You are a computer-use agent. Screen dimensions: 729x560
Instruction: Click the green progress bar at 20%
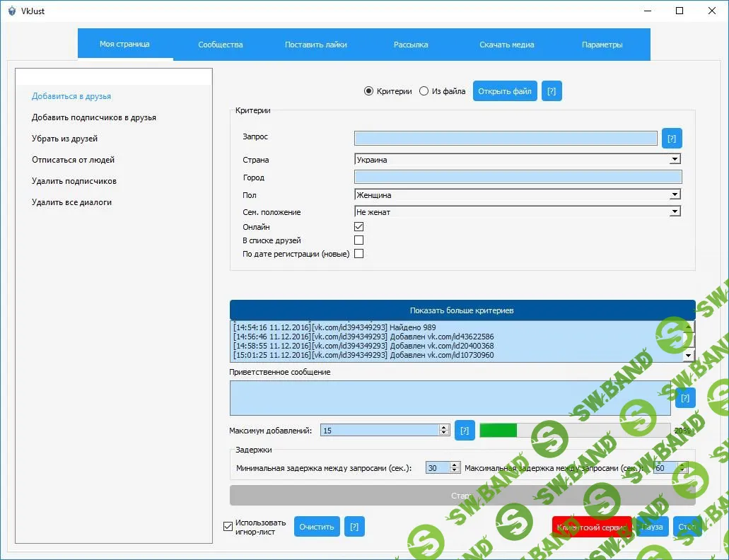(x=497, y=430)
